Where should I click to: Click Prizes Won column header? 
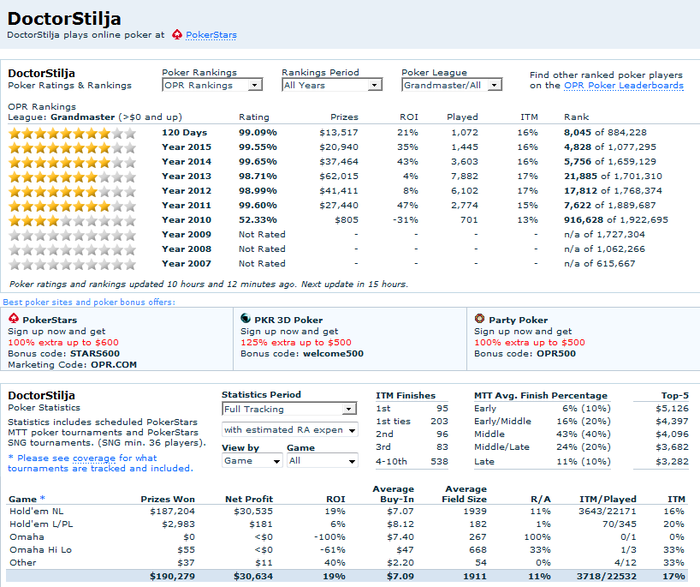coord(167,499)
